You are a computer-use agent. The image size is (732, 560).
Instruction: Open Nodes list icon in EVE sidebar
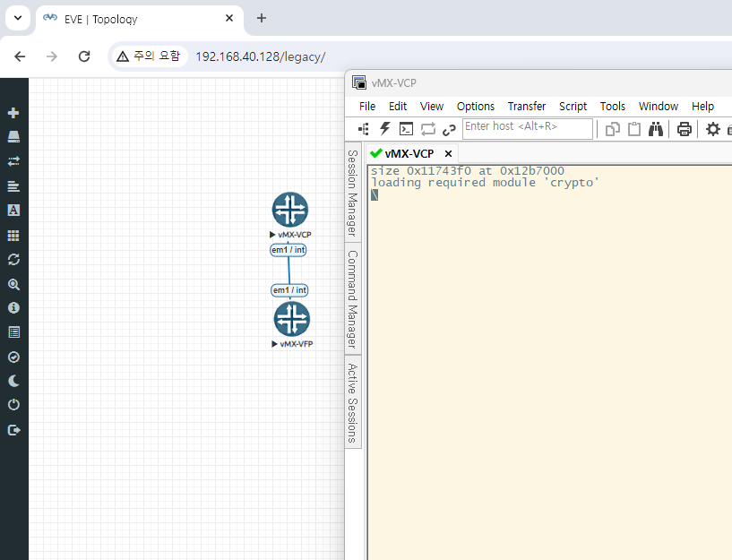(x=13, y=137)
